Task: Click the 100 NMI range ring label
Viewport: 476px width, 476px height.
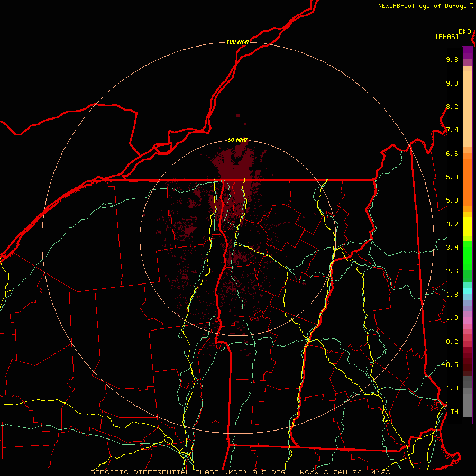Action: [x=237, y=42]
